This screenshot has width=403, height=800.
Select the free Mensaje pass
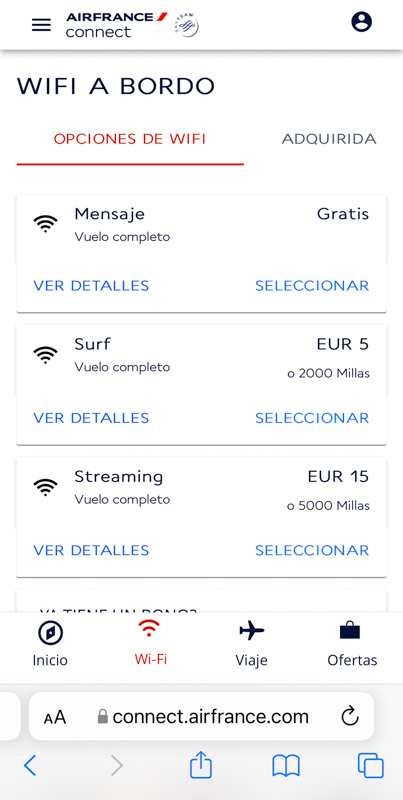(312, 286)
